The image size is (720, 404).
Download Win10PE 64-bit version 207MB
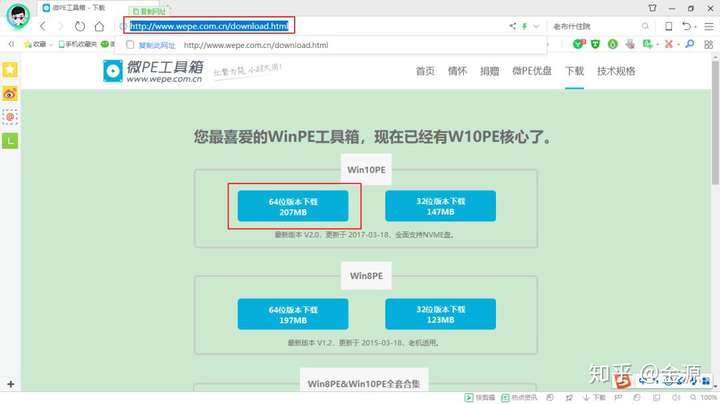point(293,206)
